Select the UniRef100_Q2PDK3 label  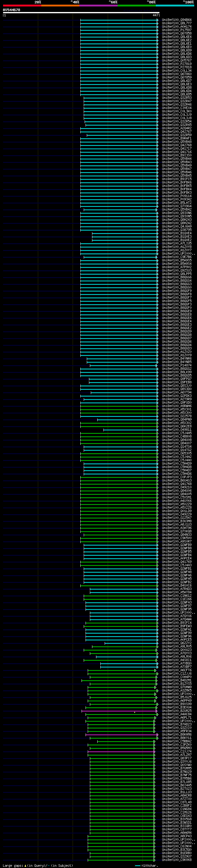[x=176, y=396]
